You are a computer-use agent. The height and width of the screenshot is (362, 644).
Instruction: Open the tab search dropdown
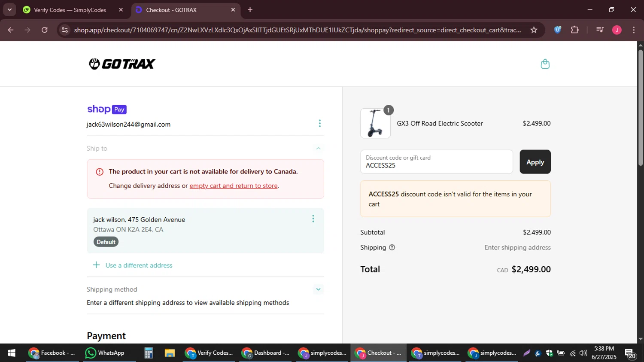coord(9,10)
